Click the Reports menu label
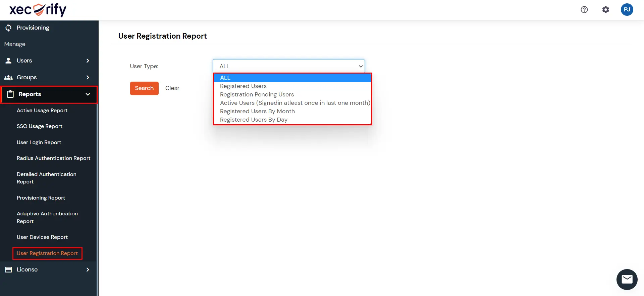 pos(30,94)
